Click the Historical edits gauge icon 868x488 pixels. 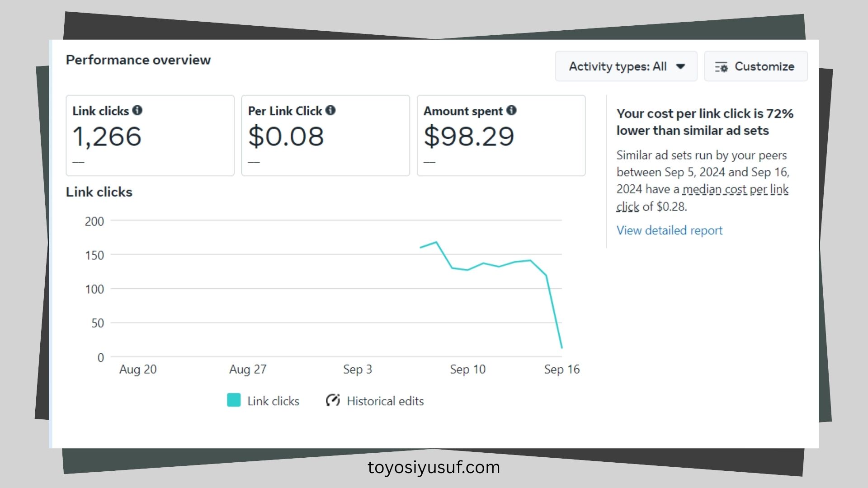coord(333,400)
